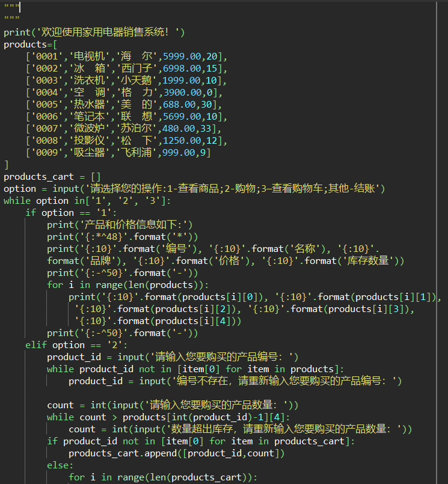Click the 'option = input(' prompt line
Screen dimensions: 448x484
[x=194, y=189]
